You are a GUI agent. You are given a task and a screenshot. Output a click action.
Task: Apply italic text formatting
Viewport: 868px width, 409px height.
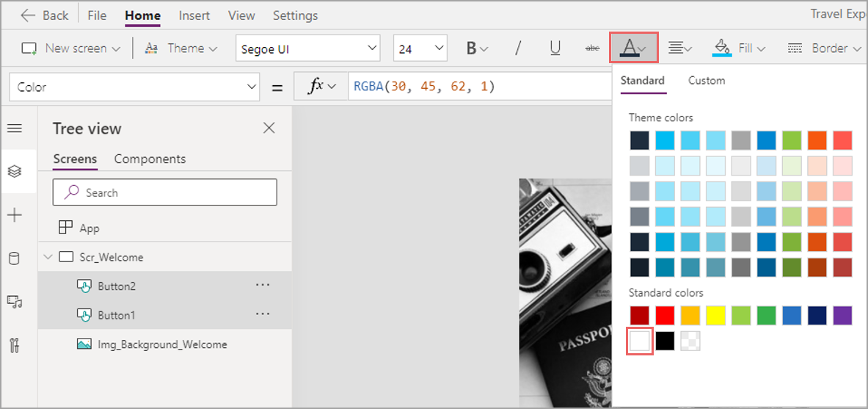click(x=518, y=48)
